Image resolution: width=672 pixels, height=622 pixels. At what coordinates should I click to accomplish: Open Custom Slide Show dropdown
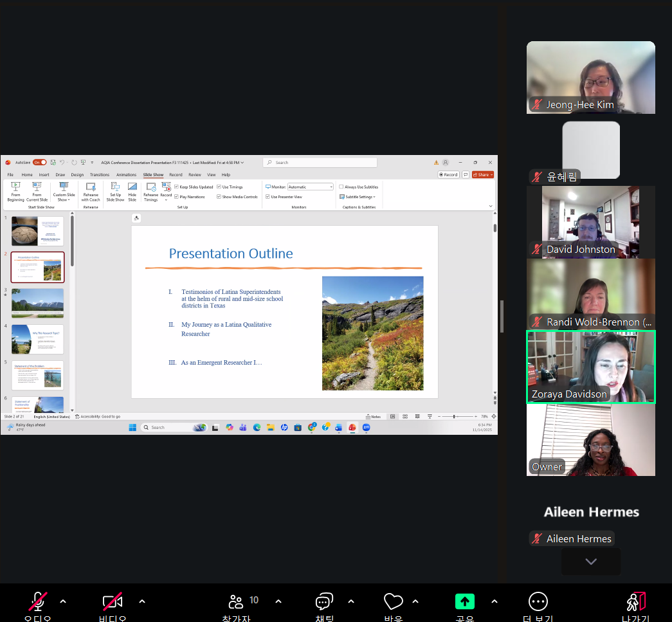pos(64,192)
